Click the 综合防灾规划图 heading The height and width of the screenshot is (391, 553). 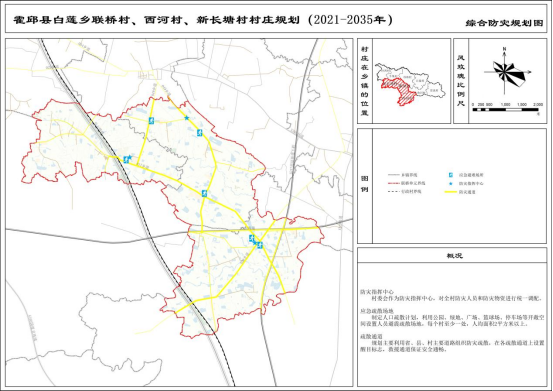click(504, 23)
